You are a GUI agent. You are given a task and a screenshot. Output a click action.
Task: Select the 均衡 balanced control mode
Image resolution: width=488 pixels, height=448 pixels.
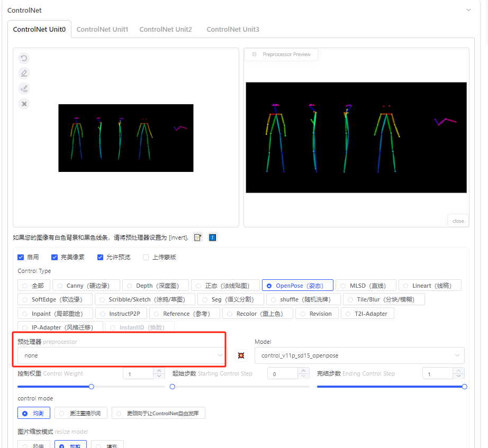point(34,413)
